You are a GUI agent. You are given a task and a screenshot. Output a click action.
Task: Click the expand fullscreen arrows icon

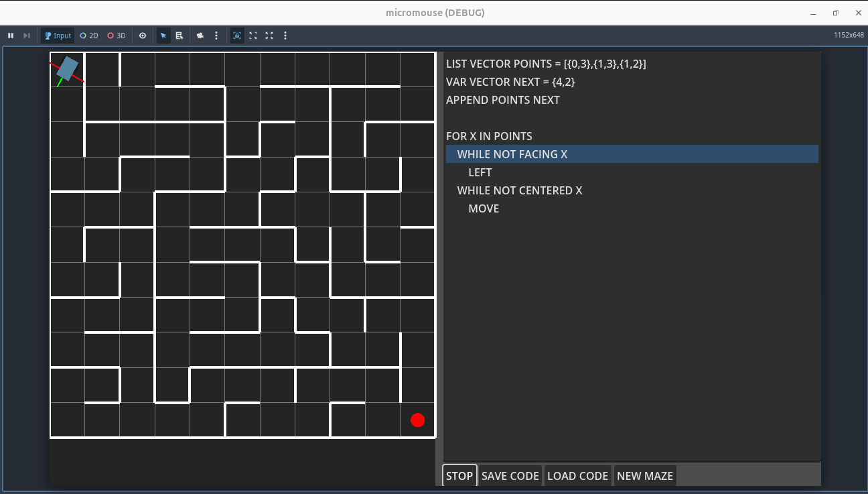269,36
